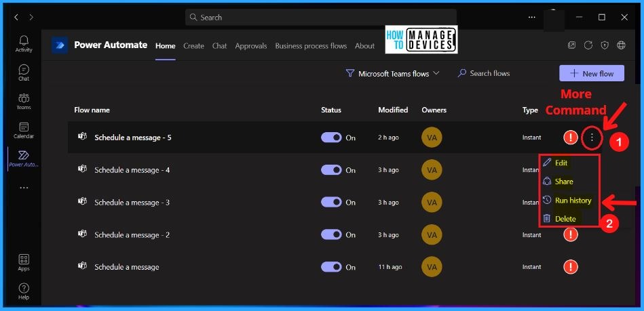This screenshot has width=644, height=311.
Task: Click warning icon for Schedule a message row
Action: tap(571, 267)
